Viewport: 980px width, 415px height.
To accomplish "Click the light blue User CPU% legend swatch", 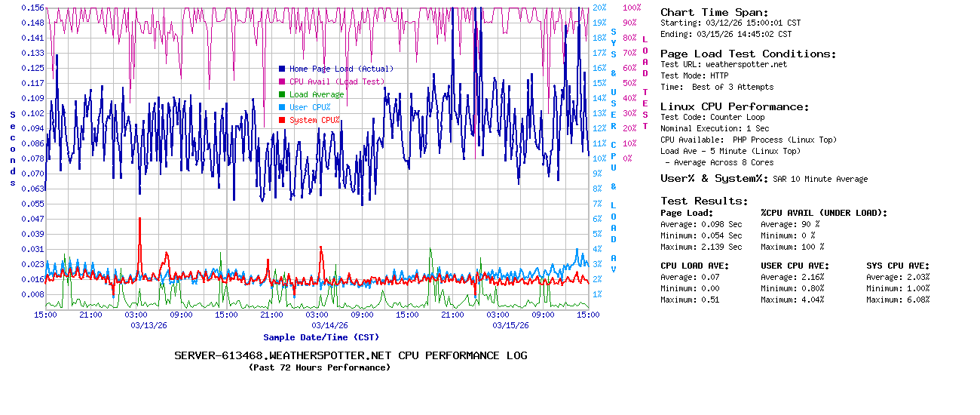I will pos(282,107).
